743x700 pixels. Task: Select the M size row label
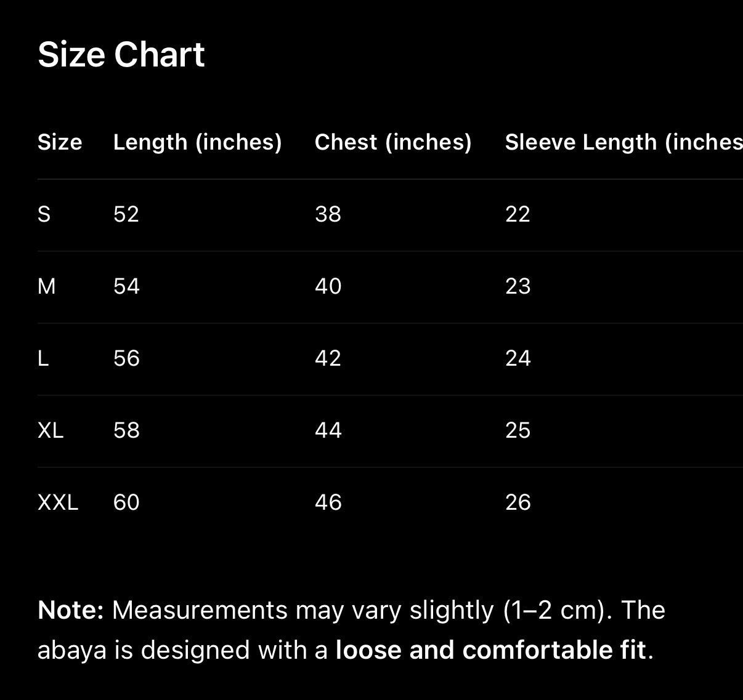pos(47,286)
